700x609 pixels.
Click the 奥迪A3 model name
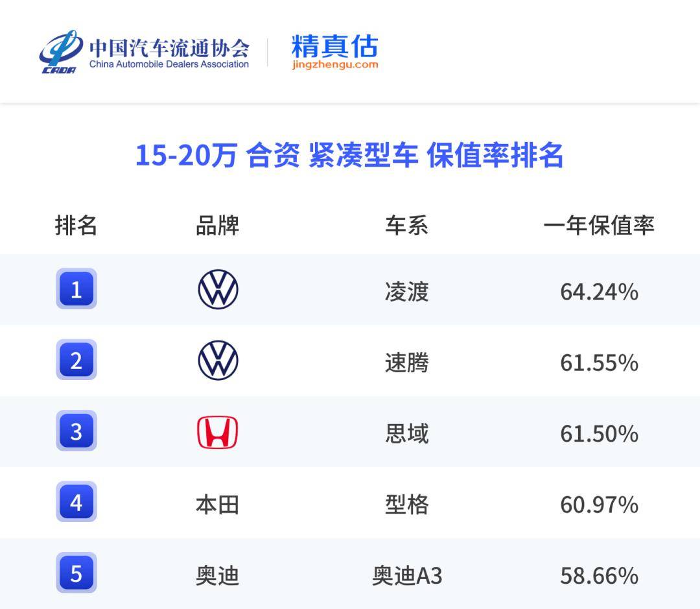(x=407, y=575)
